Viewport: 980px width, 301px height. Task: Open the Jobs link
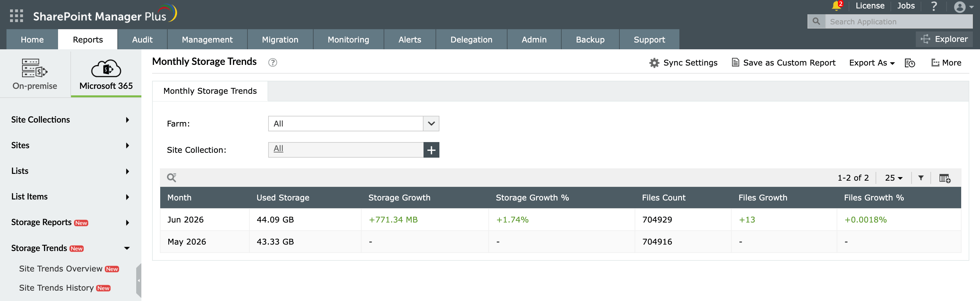(x=906, y=6)
